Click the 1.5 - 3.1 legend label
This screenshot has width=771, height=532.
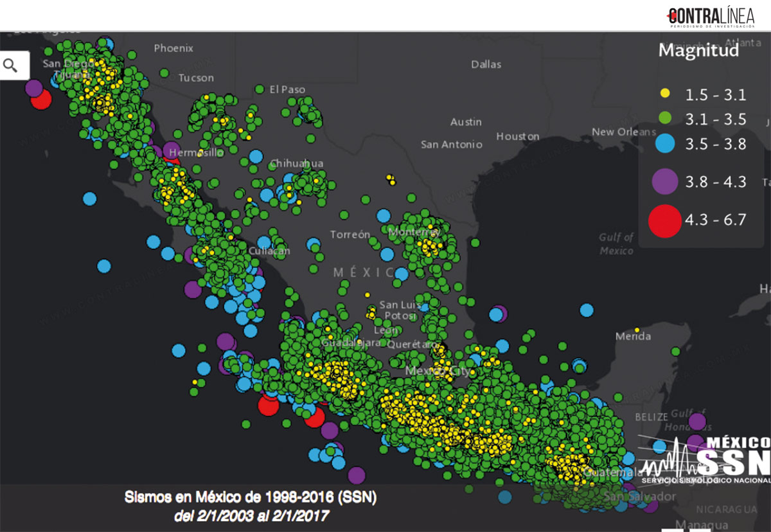pos(715,95)
